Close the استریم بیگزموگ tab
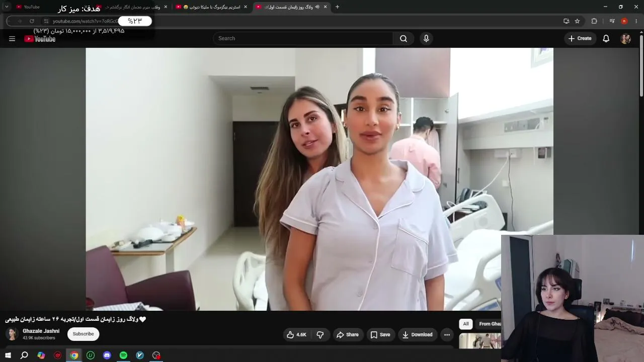The image size is (644, 362). [x=246, y=7]
